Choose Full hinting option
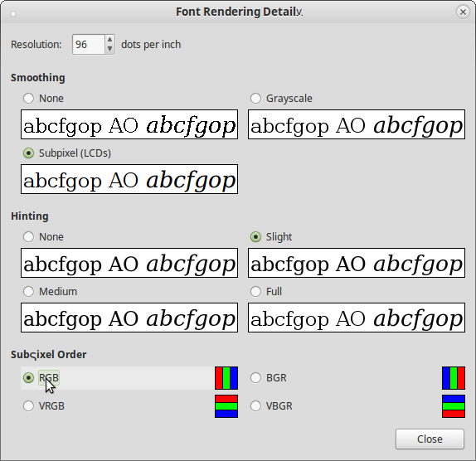The image size is (476, 461). click(255, 291)
